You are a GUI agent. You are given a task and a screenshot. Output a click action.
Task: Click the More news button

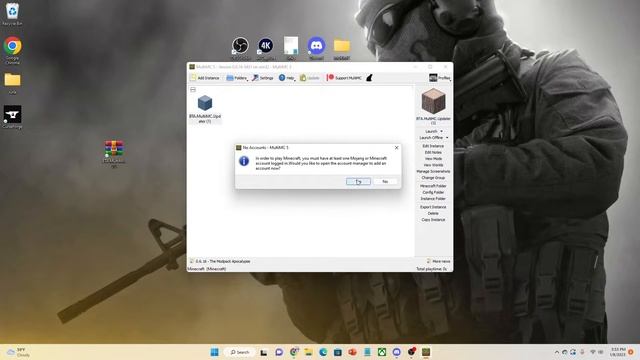click(438, 261)
